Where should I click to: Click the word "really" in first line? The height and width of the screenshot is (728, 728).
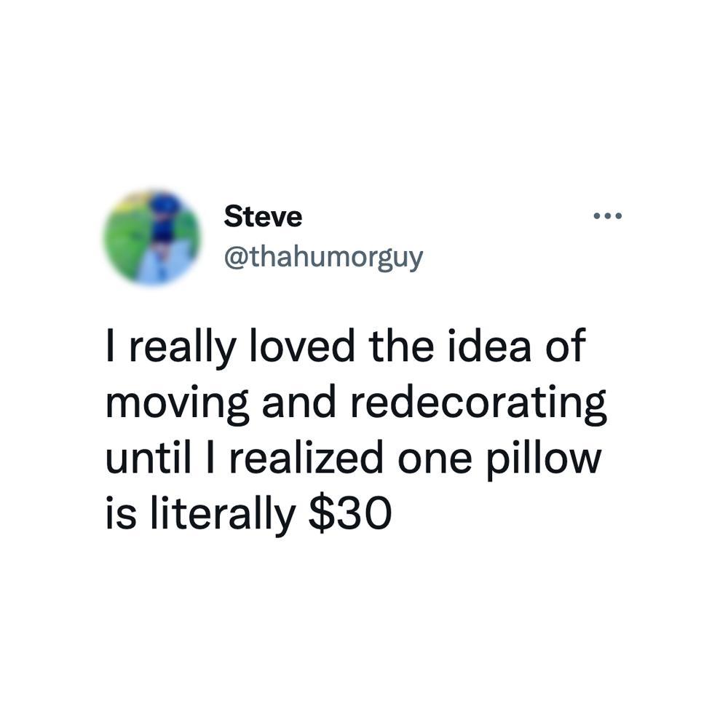pos(183,348)
